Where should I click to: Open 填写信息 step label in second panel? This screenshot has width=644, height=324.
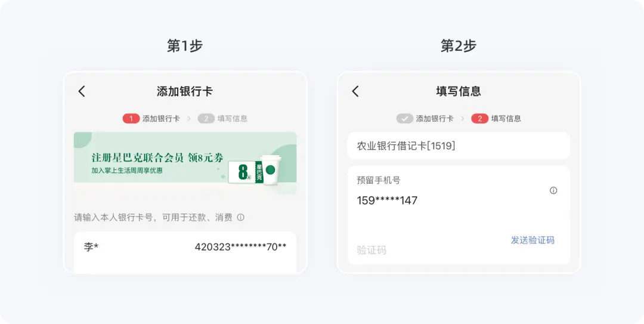pos(506,119)
